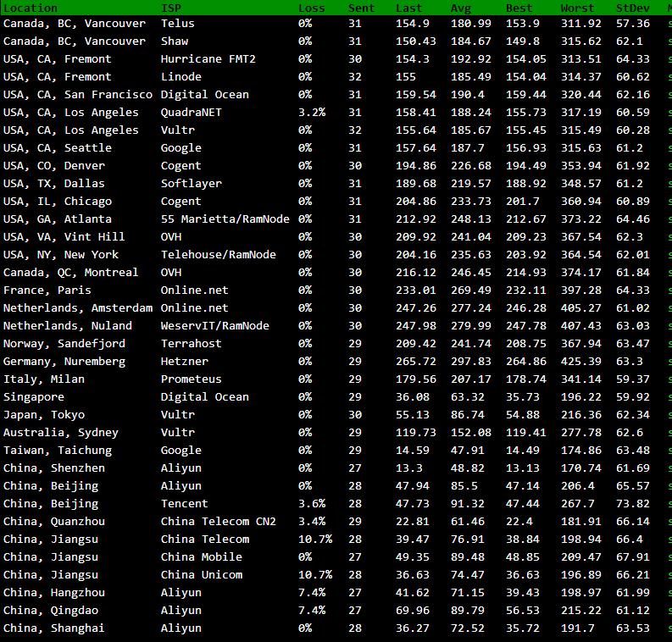Image resolution: width=672 pixels, height=642 pixels.
Task: Click the Loss column header
Action: (312, 8)
